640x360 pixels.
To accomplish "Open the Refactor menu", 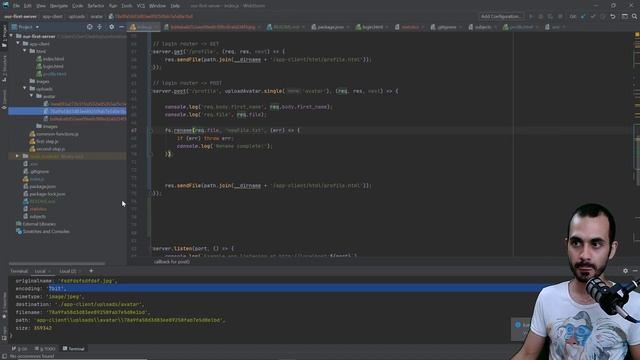I will pos(96,6).
